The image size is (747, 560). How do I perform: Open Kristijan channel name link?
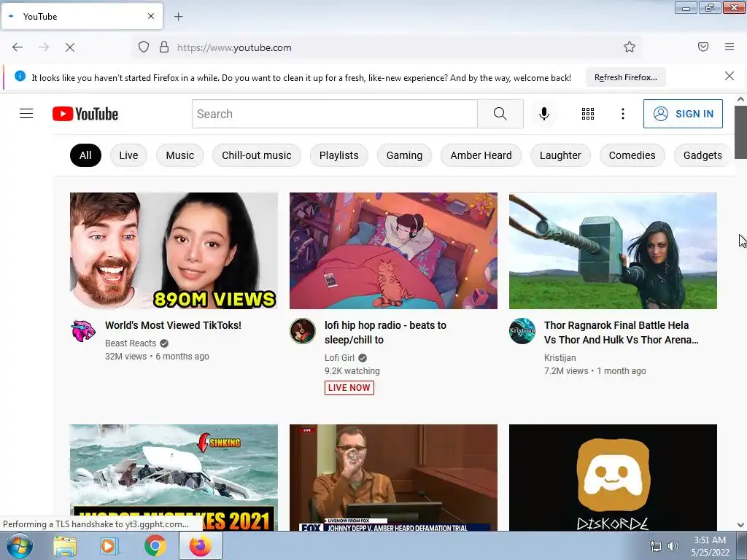coord(560,357)
